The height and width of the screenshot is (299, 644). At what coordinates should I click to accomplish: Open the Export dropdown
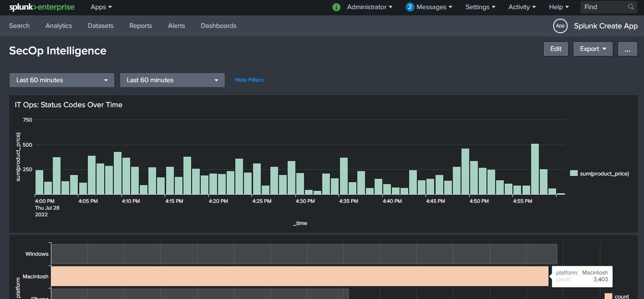[x=593, y=49]
